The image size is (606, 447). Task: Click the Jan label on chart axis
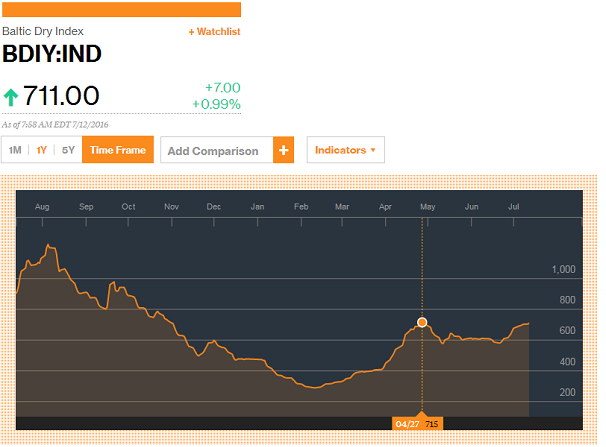(x=257, y=207)
